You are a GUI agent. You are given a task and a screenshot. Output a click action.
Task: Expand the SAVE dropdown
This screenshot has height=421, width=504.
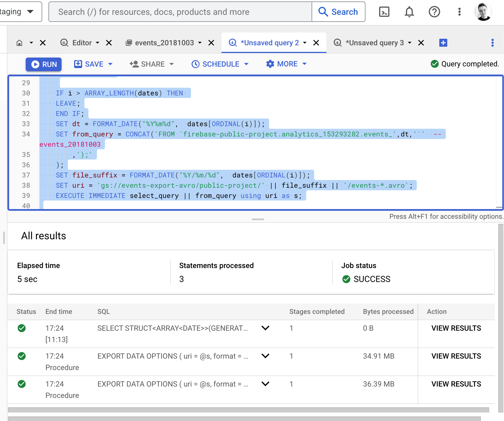click(x=110, y=64)
